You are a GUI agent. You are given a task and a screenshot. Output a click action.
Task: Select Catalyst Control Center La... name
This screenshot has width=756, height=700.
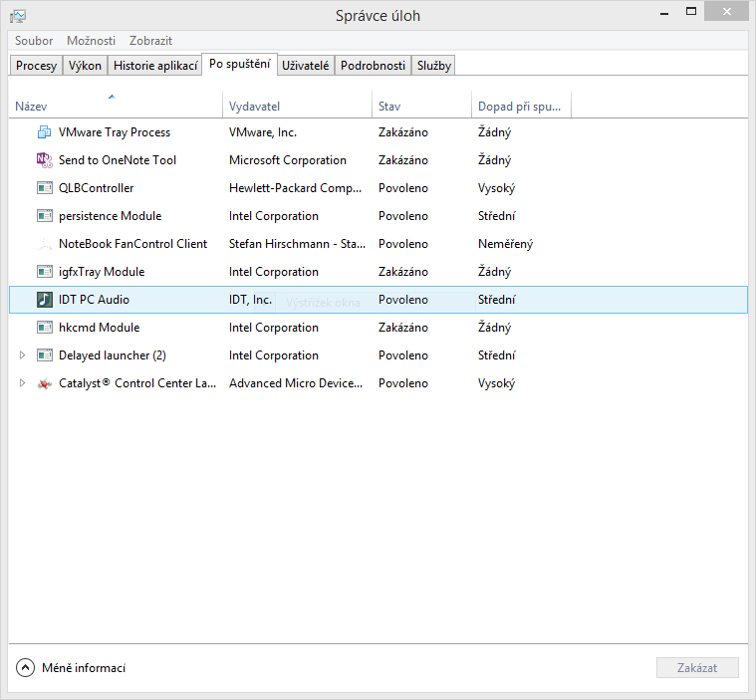point(137,383)
